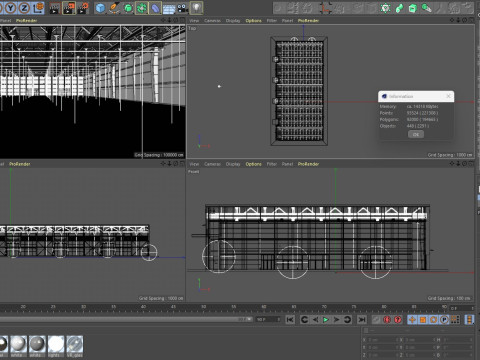480x360 pixels.
Task: Click the Top viewport move-camera icon
Action: click(452, 20)
